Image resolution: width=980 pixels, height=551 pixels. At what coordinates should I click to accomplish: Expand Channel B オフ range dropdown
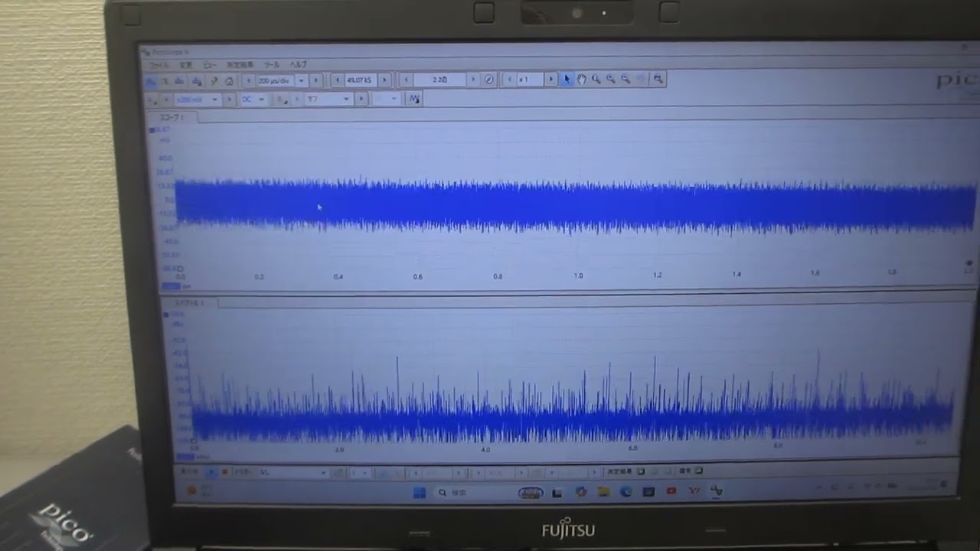click(346, 99)
